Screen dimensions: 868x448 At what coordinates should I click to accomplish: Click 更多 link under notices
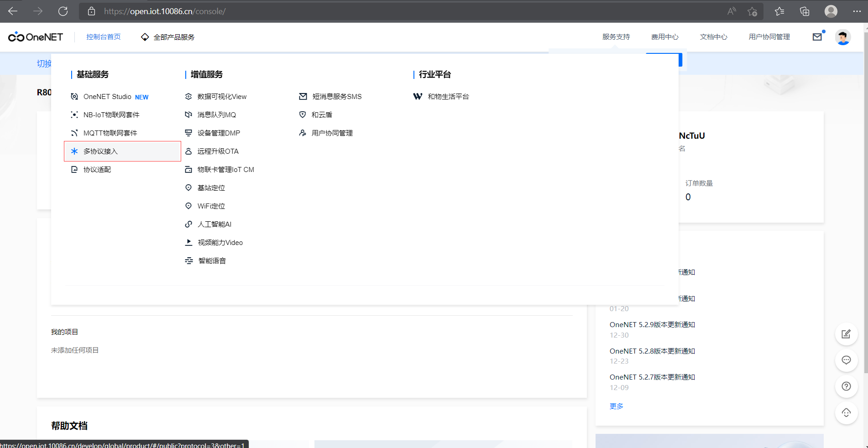tap(617, 406)
